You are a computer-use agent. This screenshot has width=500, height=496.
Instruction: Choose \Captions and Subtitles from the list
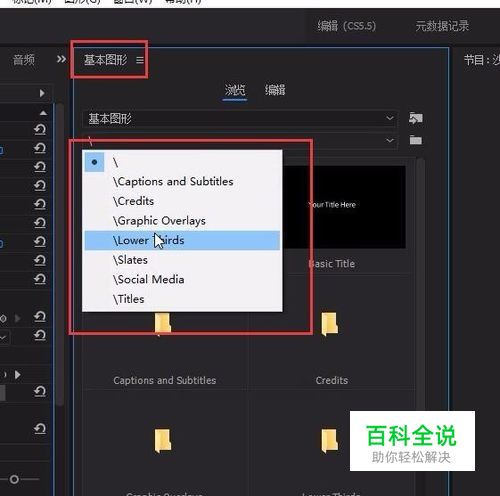pos(182,182)
